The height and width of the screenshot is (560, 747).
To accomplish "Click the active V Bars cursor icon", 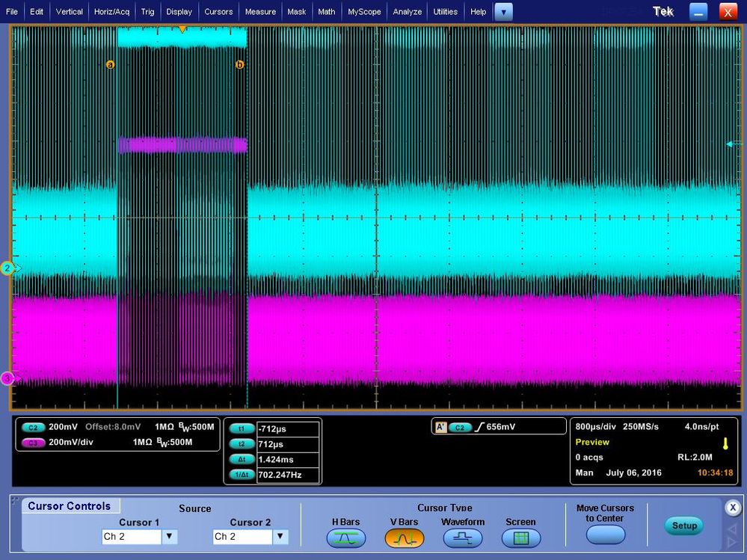I will [x=404, y=538].
